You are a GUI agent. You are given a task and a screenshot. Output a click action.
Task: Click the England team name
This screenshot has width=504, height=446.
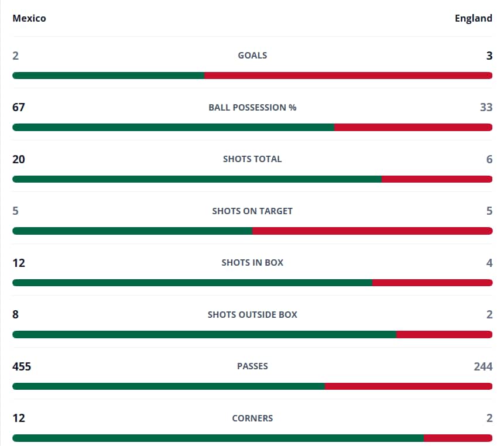pos(473,18)
